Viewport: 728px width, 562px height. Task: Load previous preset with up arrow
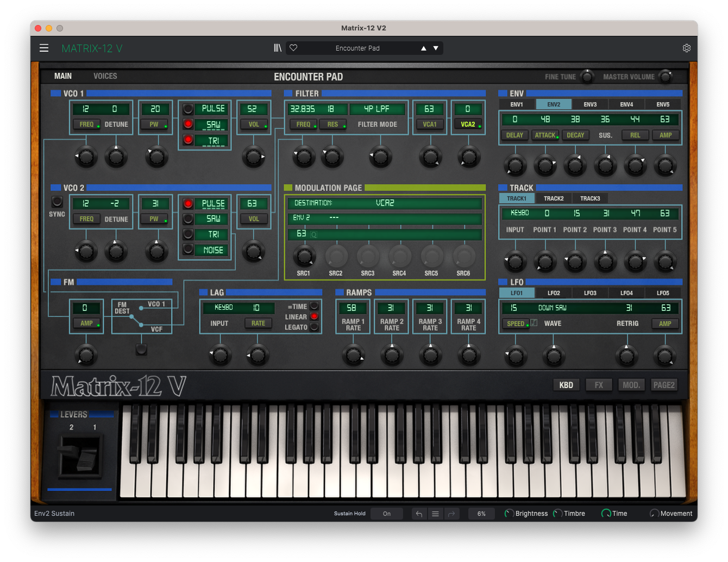[424, 48]
